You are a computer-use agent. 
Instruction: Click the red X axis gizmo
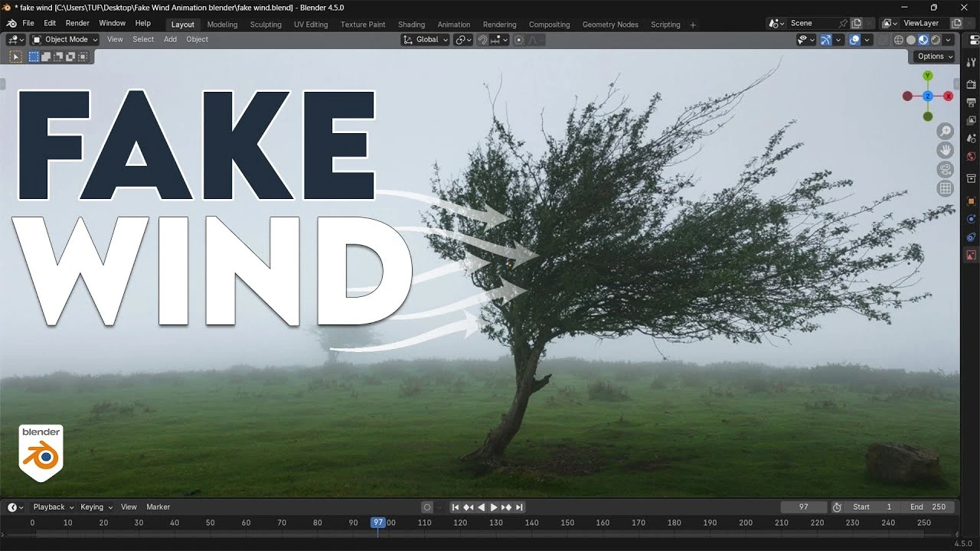pos(949,96)
